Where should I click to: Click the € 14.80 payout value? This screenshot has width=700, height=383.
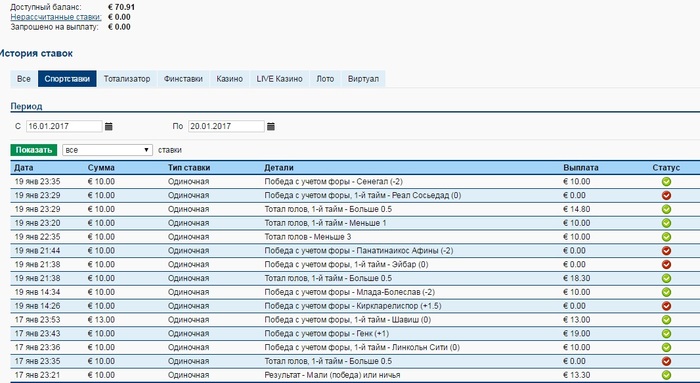tap(576, 209)
